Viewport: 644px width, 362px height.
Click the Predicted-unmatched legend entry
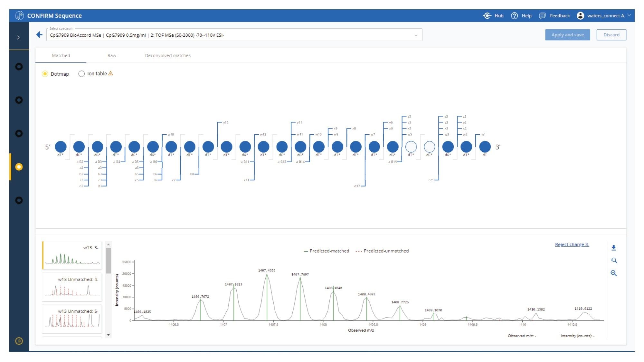[382, 251]
